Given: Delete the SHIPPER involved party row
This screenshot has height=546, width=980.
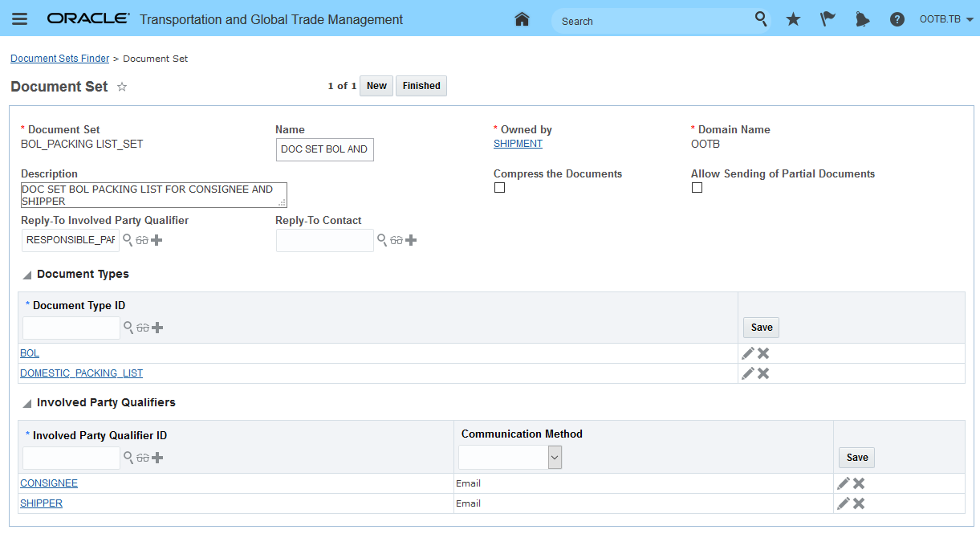Looking at the screenshot, I should tap(859, 503).
